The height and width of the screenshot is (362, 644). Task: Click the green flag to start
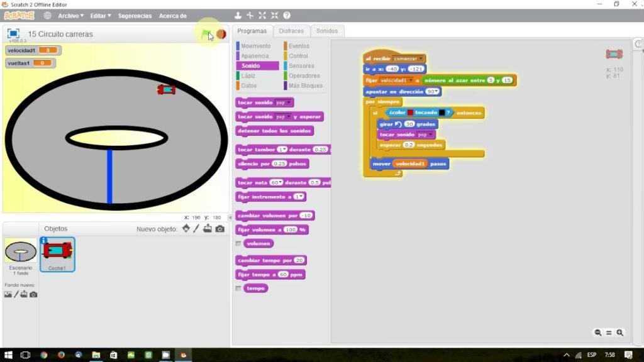pyautogui.click(x=206, y=34)
